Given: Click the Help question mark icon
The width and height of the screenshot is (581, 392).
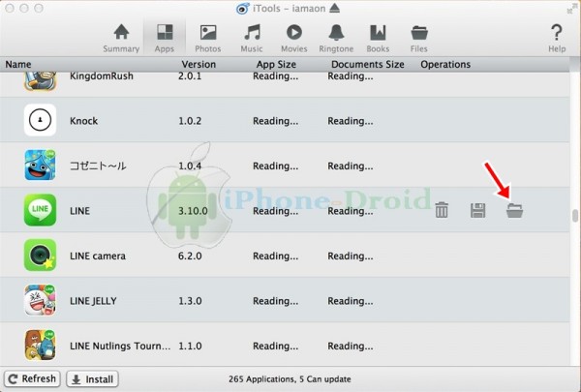Looking at the screenshot, I should [x=557, y=33].
